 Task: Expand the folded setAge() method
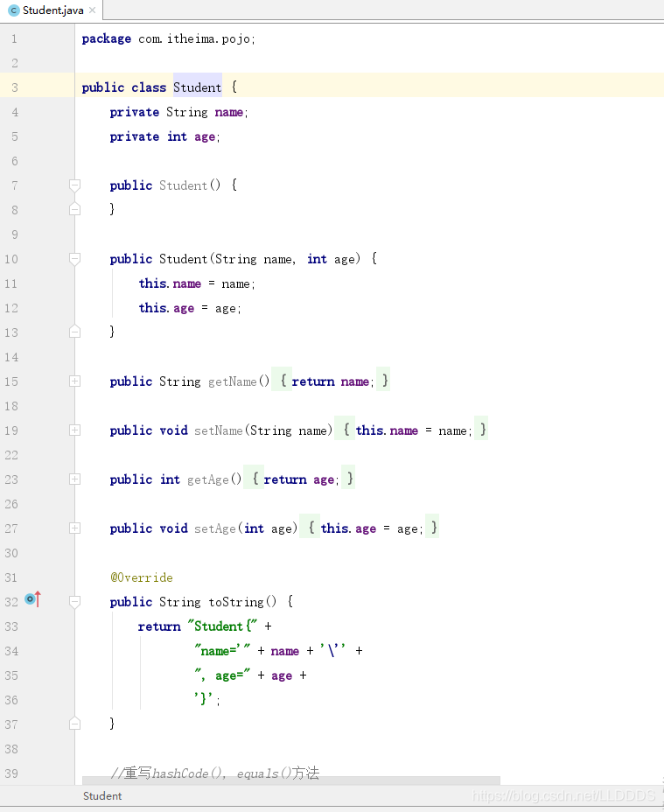pyautogui.click(x=74, y=528)
